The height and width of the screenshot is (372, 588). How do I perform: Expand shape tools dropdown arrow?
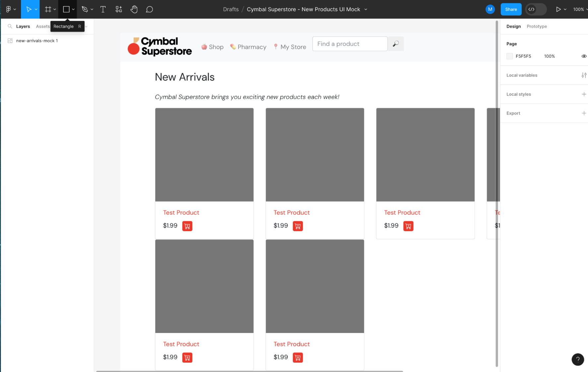[73, 9]
